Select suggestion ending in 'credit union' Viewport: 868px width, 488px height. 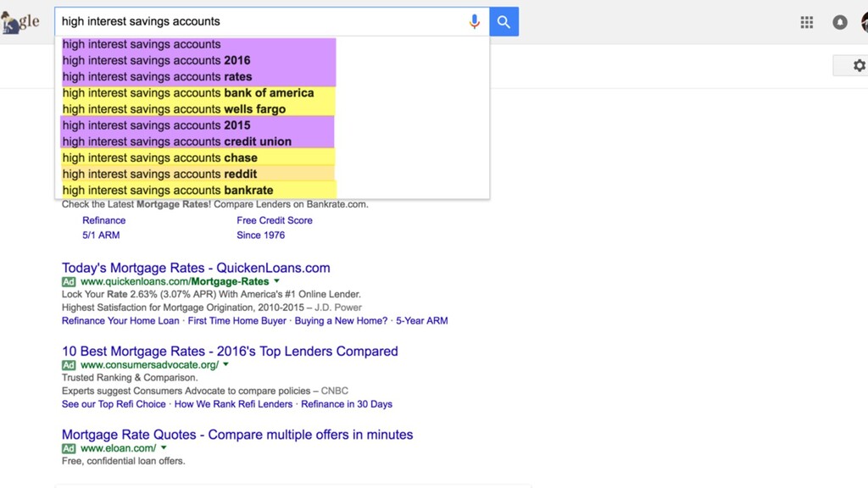tap(272, 141)
